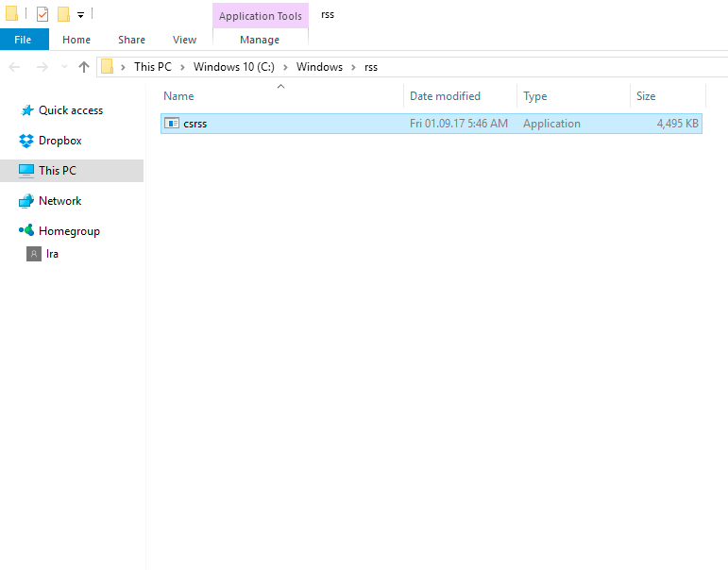Open the recent locations dropdown arrow
Viewport: 728px width, 570px height.
point(64,67)
